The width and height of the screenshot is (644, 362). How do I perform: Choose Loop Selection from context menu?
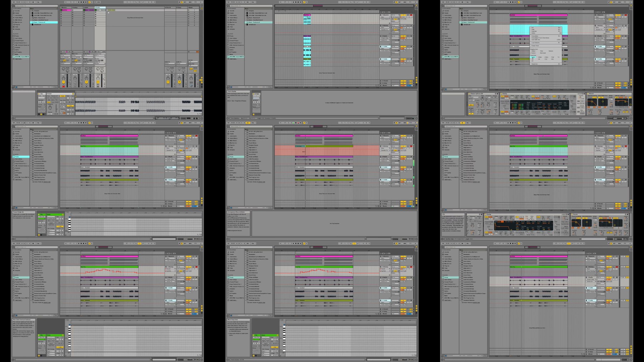(546, 43)
